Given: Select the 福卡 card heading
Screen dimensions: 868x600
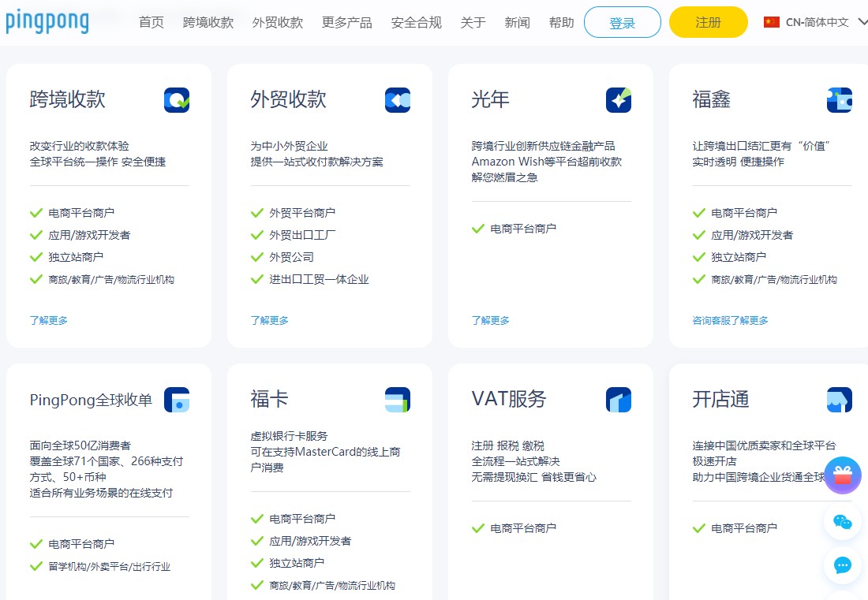Looking at the screenshot, I should coord(270,399).
